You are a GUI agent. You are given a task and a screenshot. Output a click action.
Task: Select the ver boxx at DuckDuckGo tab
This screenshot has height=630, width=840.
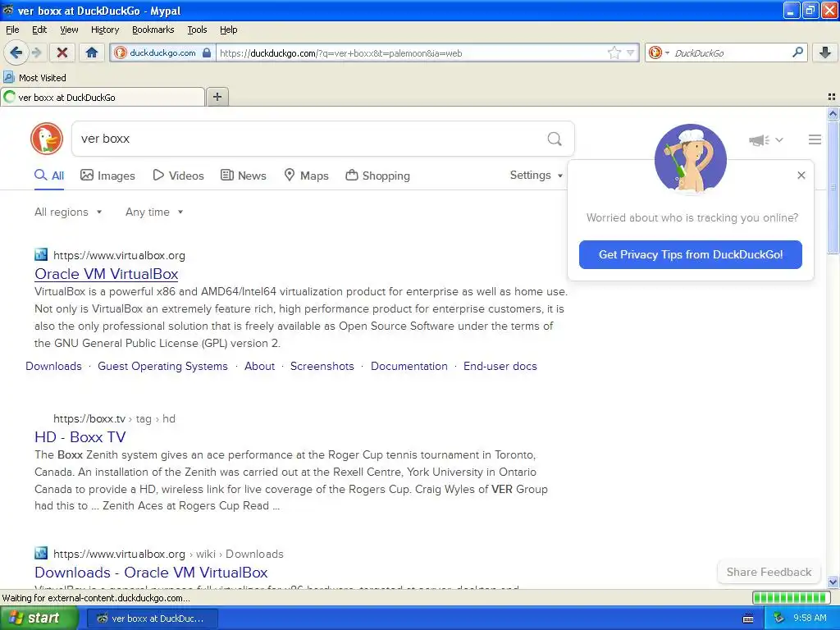click(103, 97)
